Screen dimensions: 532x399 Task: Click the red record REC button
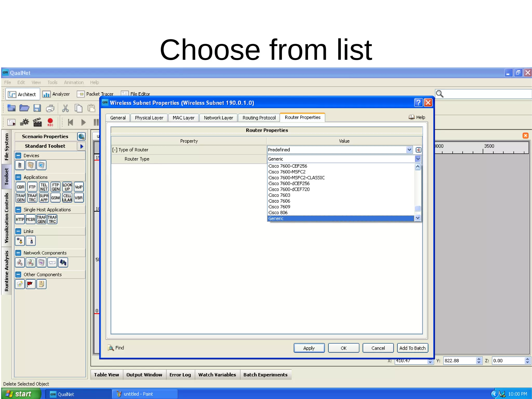(50, 122)
